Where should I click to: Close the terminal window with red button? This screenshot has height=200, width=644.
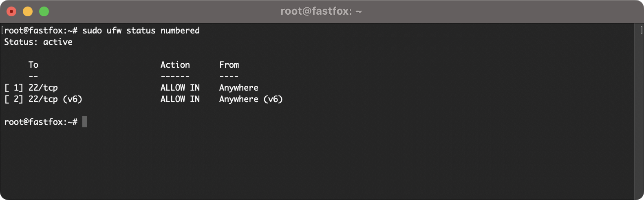[11, 11]
